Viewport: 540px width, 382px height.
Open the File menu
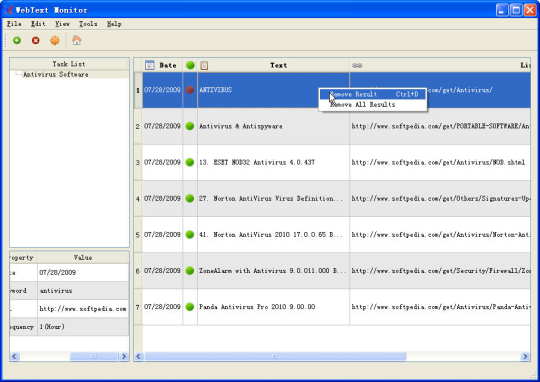click(14, 24)
